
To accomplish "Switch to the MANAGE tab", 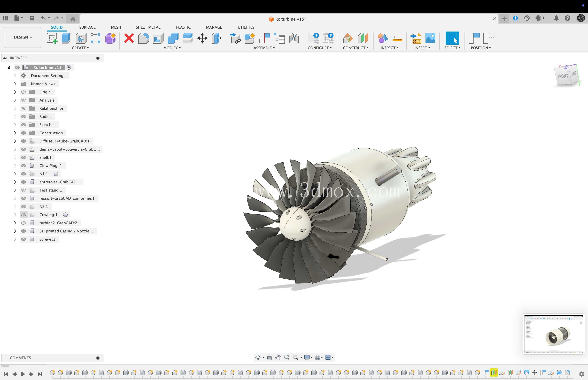I will pyautogui.click(x=214, y=27).
